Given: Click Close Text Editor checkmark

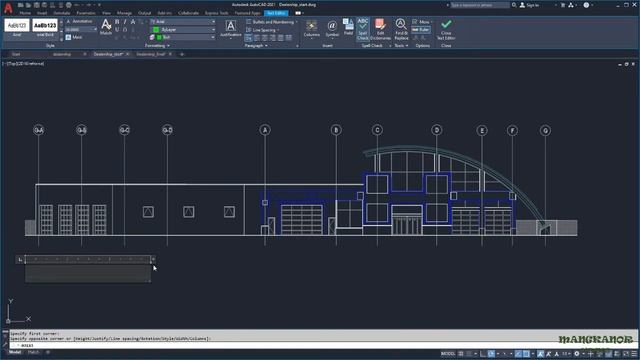Looking at the screenshot, I should click(446, 29).
